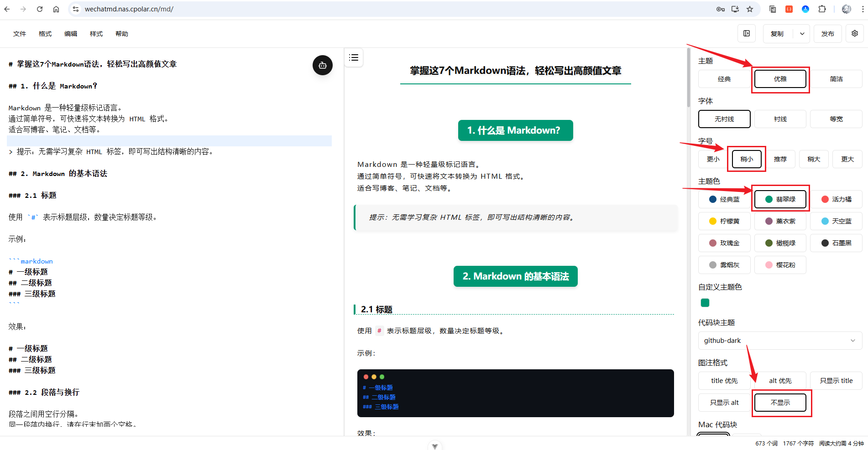Open the browser profile avatar
The width and height of the screenshot is (868, 450).
point(847,9)
